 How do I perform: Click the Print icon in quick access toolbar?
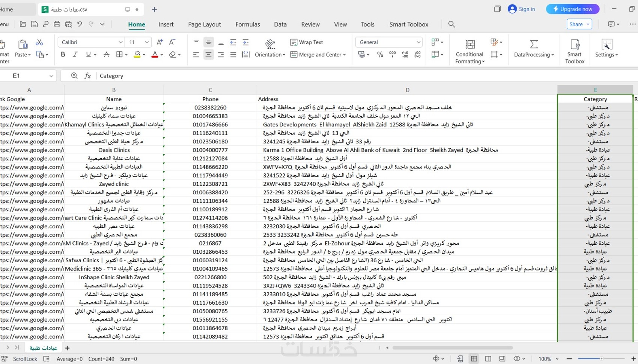click(57, 24)
